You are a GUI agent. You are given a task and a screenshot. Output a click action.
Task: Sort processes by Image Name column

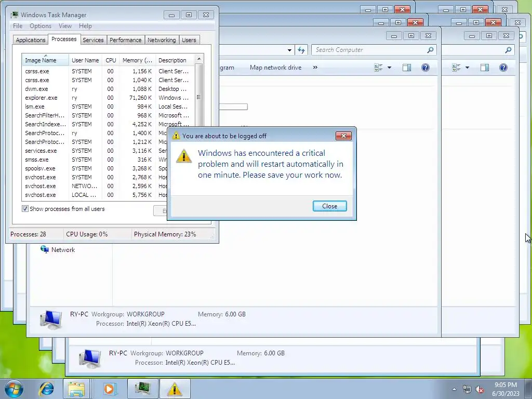(x=45, y=60)
